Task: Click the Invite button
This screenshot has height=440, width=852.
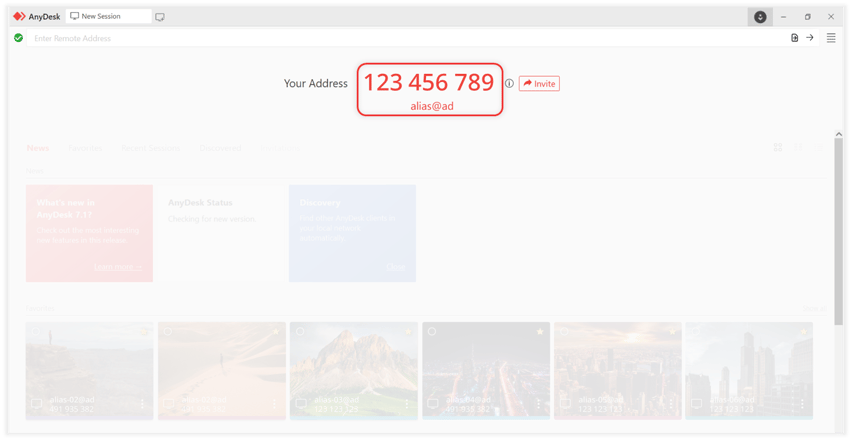Action: coord(539,84)
